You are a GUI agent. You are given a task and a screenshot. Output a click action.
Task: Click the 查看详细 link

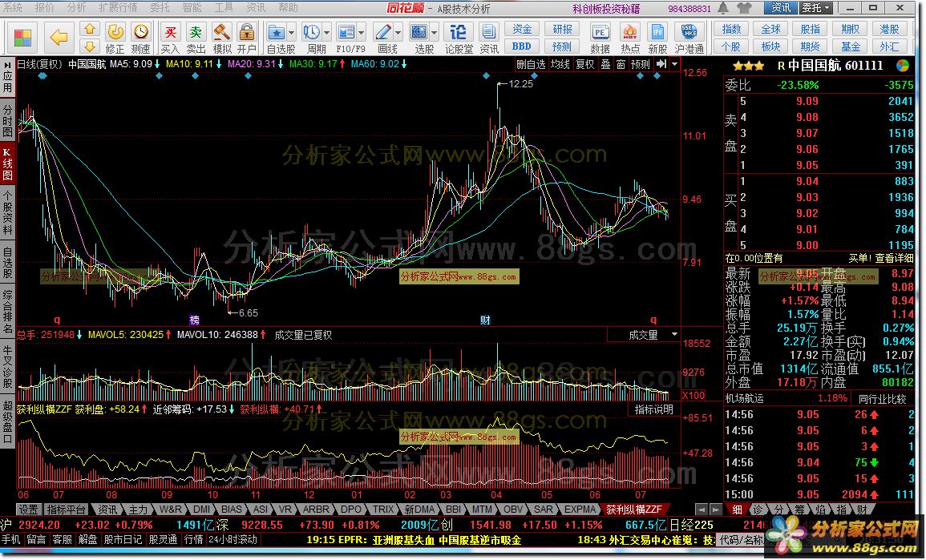[x=895, y=259]
